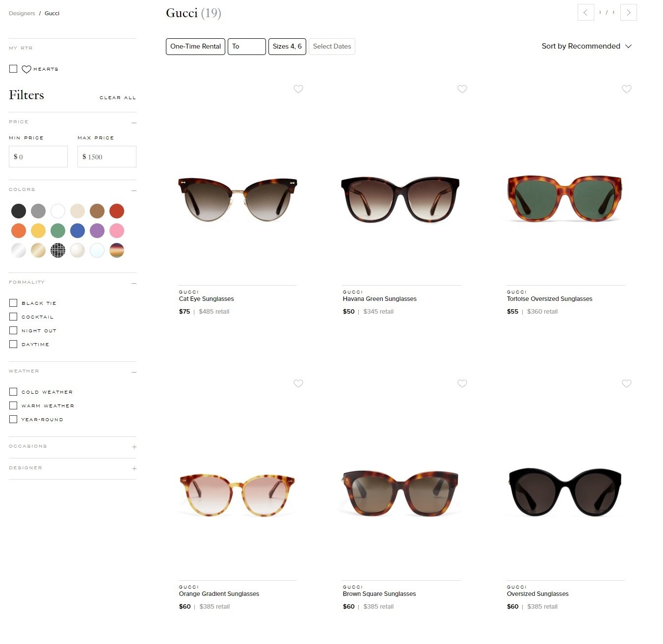
Task: Collapse the Price filter section
Action: (x=134, y=122)
